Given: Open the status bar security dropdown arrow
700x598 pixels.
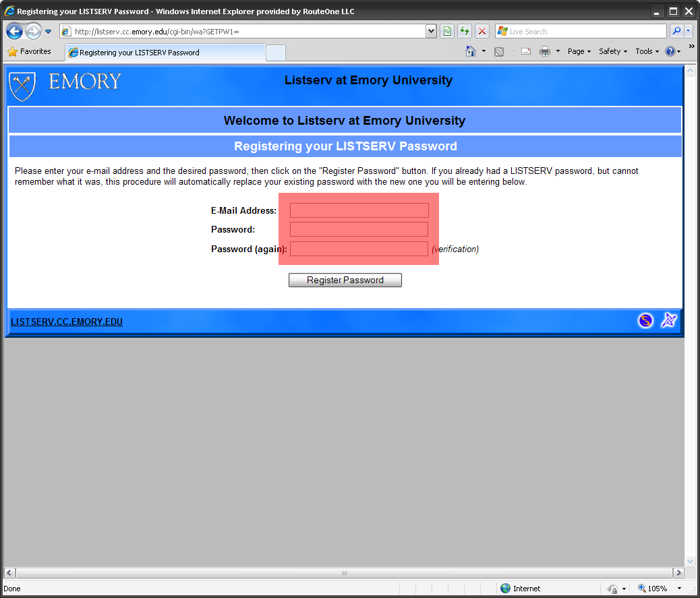Looking at the screenshot, I should click(x=624, y=589).
